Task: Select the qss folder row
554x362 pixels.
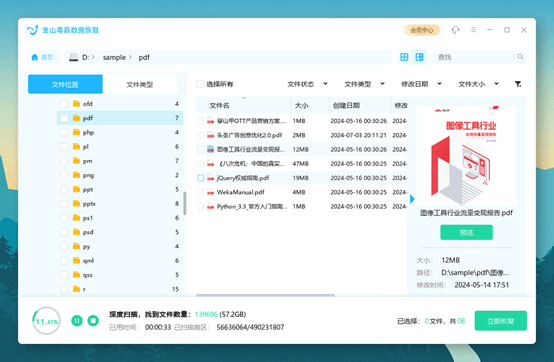Action: (x=120, y=275)
